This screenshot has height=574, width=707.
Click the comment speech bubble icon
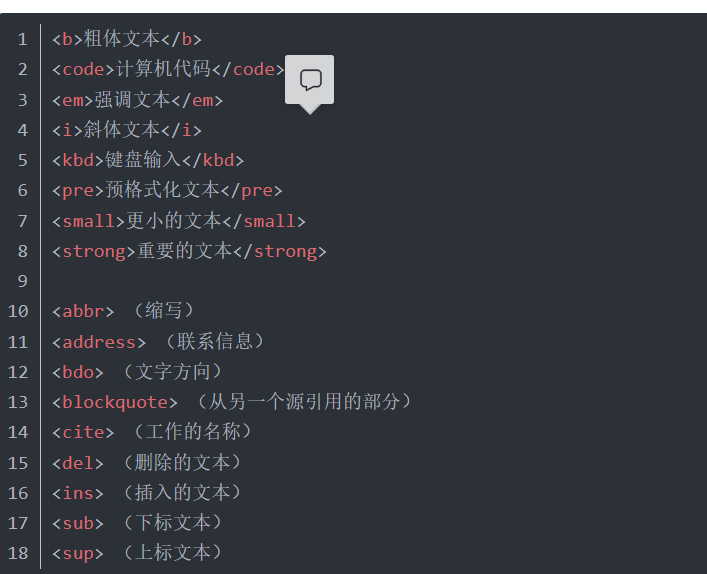pyautogui.click(x=311, y=80)
